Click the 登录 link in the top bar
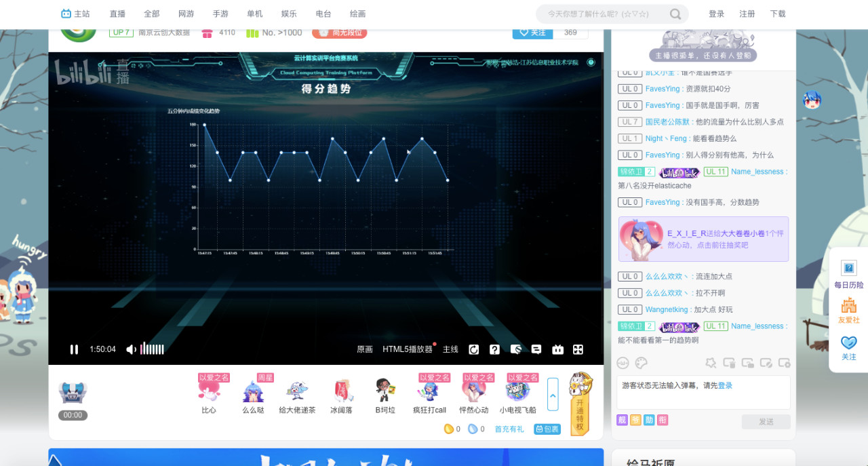 tap(716, 14)
